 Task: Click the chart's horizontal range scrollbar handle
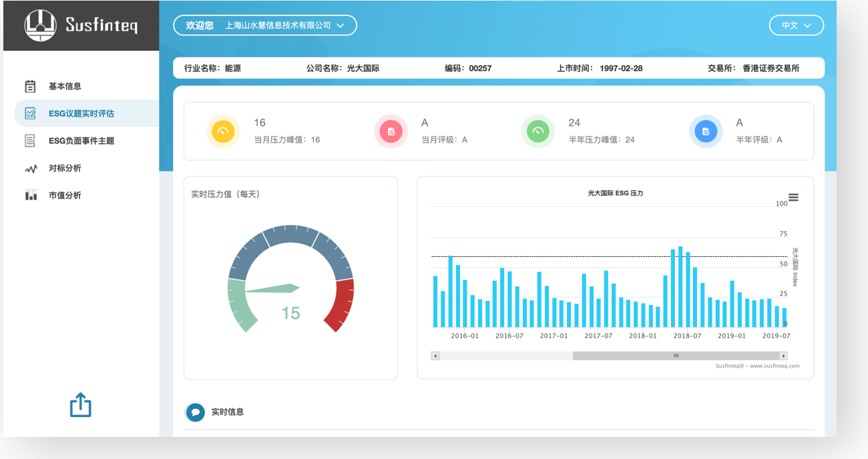pos(676,356)
